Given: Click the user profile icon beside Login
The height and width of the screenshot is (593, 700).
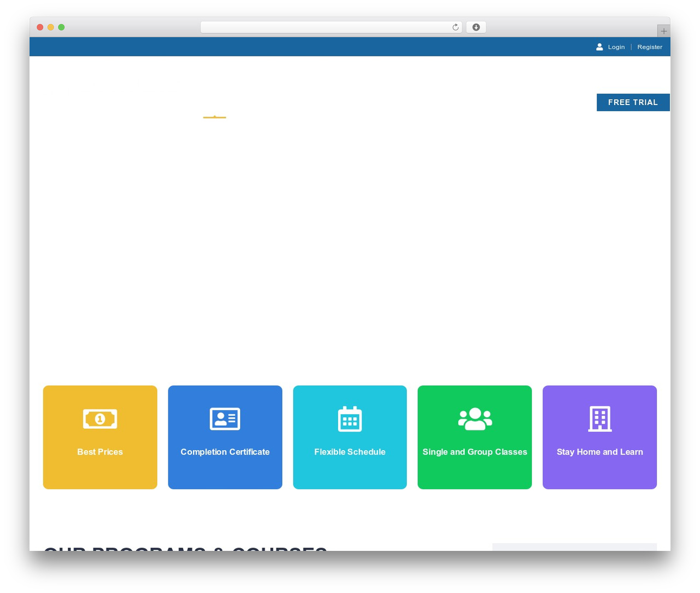Looking at the screenshot, I should [x=599, y=47].
